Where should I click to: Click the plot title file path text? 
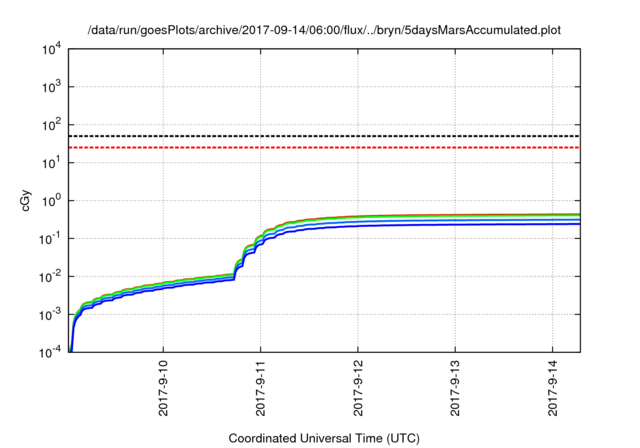324,30
